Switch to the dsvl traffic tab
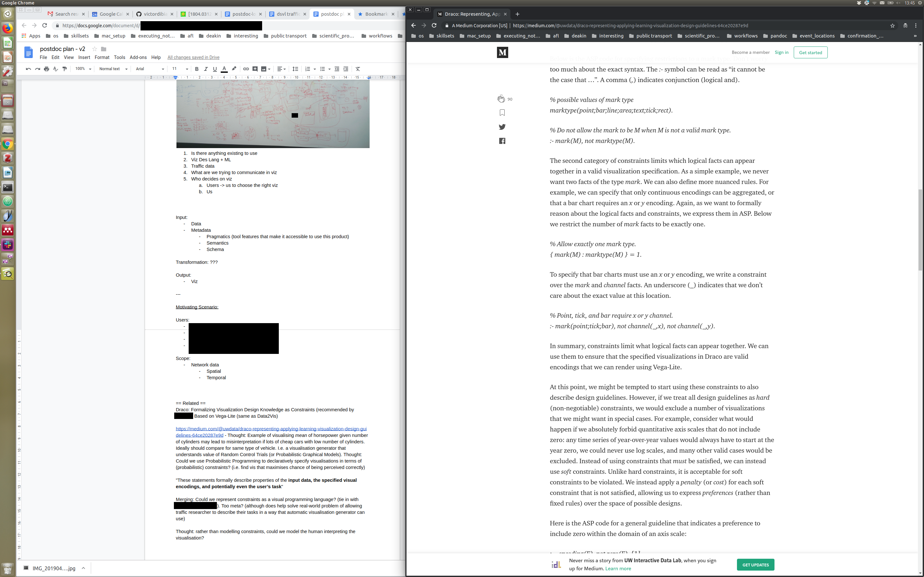The width and height of the screenshot is (924, 577). (x=287, y=14)
